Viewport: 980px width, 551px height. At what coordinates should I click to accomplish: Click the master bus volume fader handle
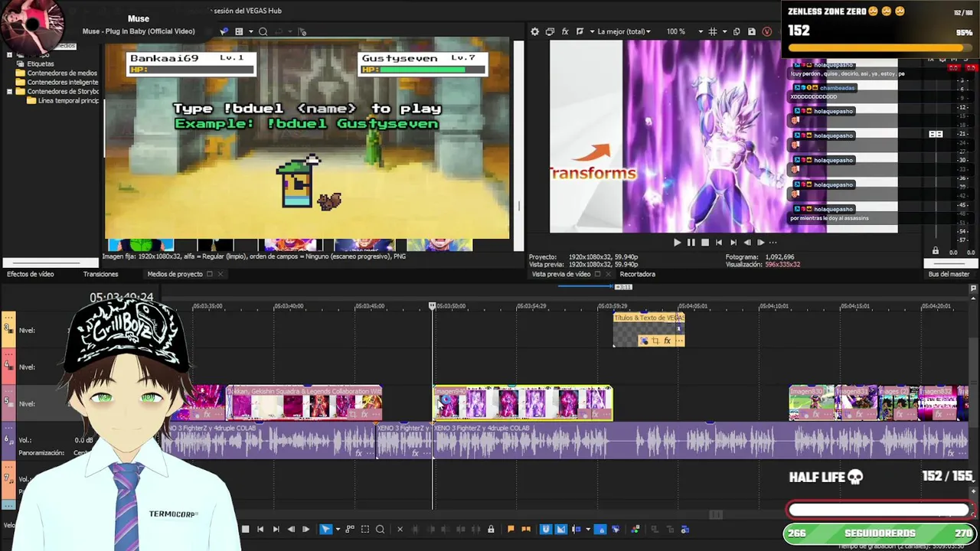pos(936,134)
